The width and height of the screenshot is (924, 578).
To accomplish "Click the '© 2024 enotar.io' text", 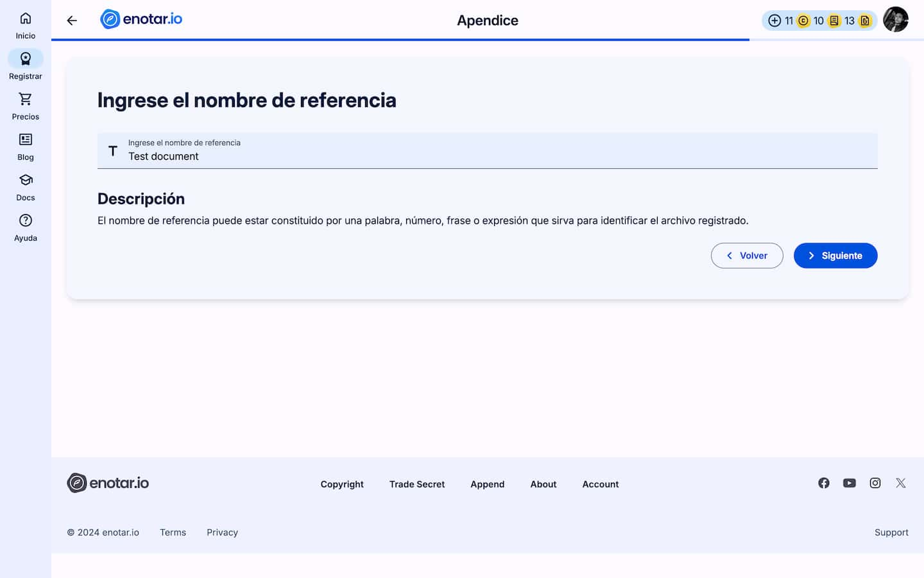I will (x=103, y=532).
